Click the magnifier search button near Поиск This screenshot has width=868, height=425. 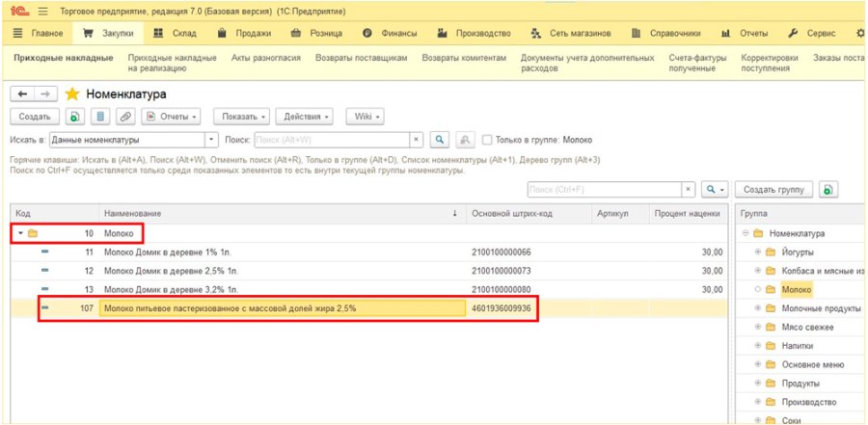point(440,140)
